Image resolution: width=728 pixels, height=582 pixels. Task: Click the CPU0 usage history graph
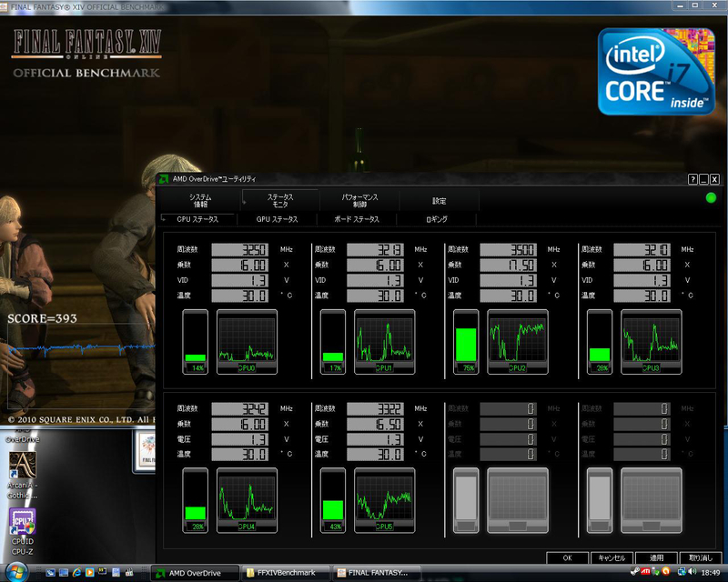tap(247, 342)
